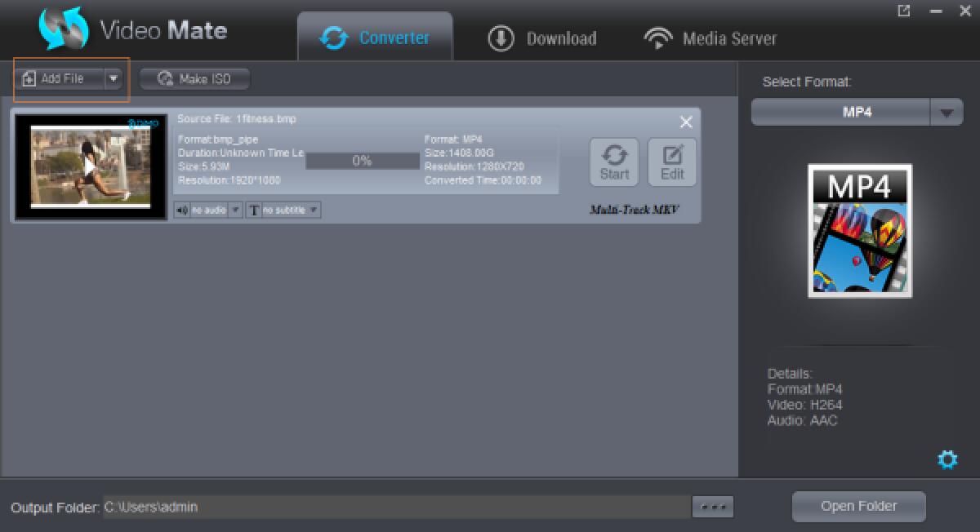This screenshot has height=532, width=980.
Task: Click the Open Folder button
Action: (858, 506)
